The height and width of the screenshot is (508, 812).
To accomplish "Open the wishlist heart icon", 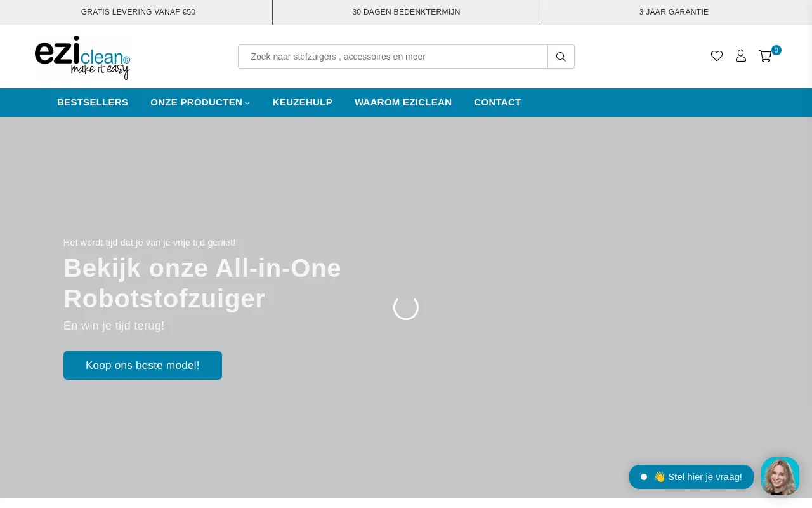I will [x=717, y=56].
